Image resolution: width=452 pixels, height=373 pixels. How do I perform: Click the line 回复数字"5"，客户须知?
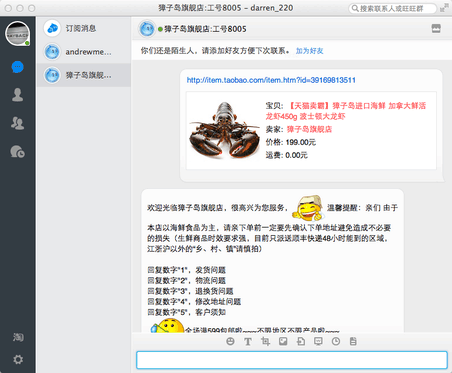(186, 312)
